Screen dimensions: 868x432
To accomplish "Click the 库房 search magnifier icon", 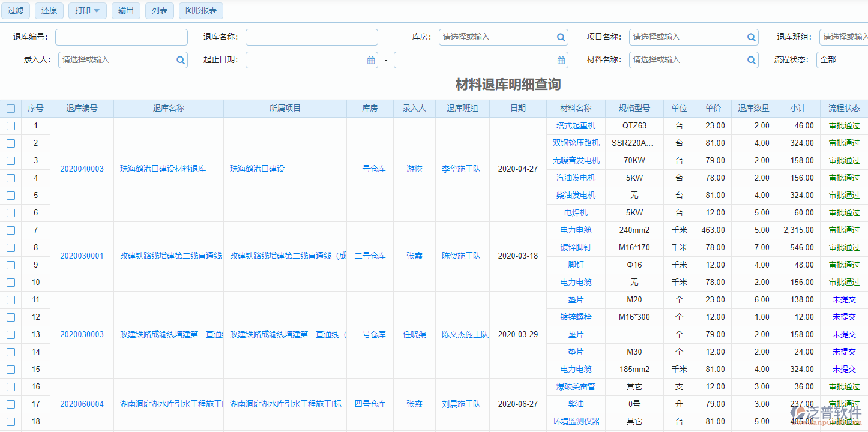I will 561,37.
